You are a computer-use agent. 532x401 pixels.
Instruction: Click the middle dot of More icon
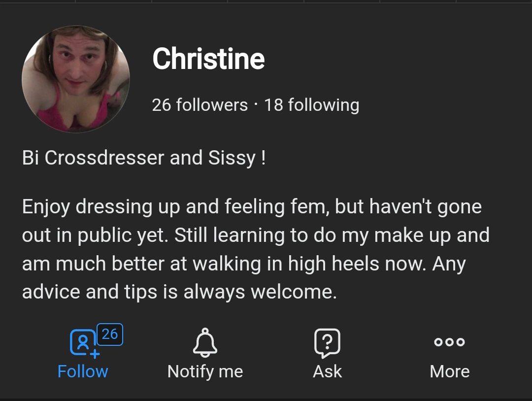click(x=450, y=341)
